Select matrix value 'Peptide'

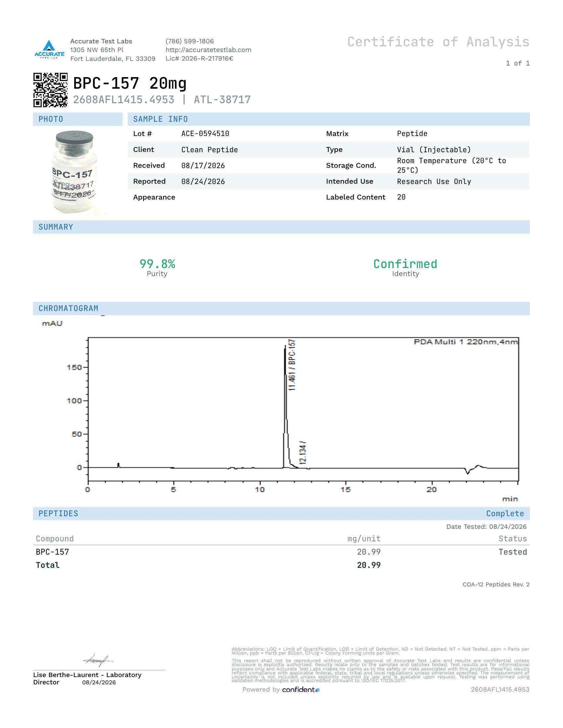412,134
